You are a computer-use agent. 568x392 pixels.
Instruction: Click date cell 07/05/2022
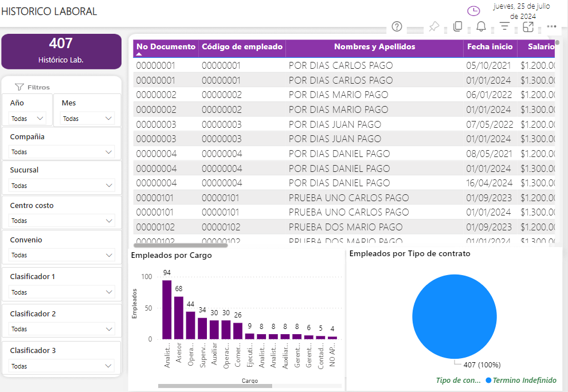click(489, 124)
